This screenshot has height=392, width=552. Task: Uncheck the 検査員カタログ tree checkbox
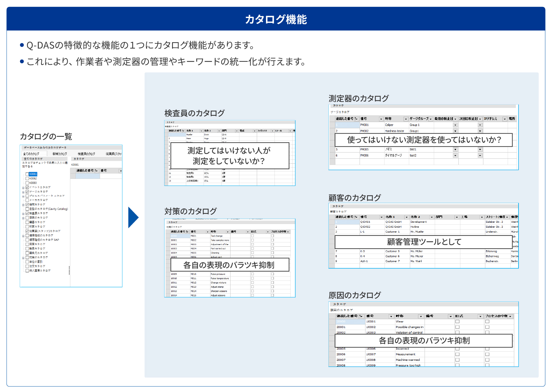(x=27, y=213)
